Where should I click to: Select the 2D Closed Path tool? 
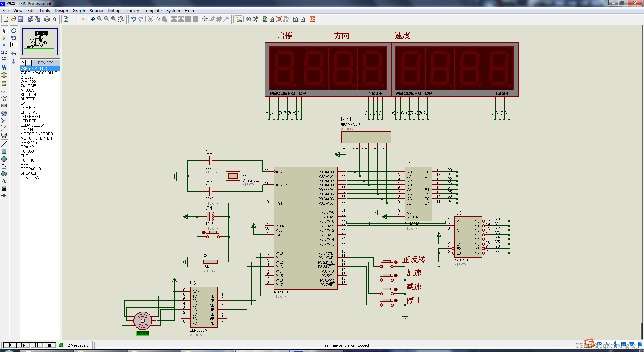[4, 174]
